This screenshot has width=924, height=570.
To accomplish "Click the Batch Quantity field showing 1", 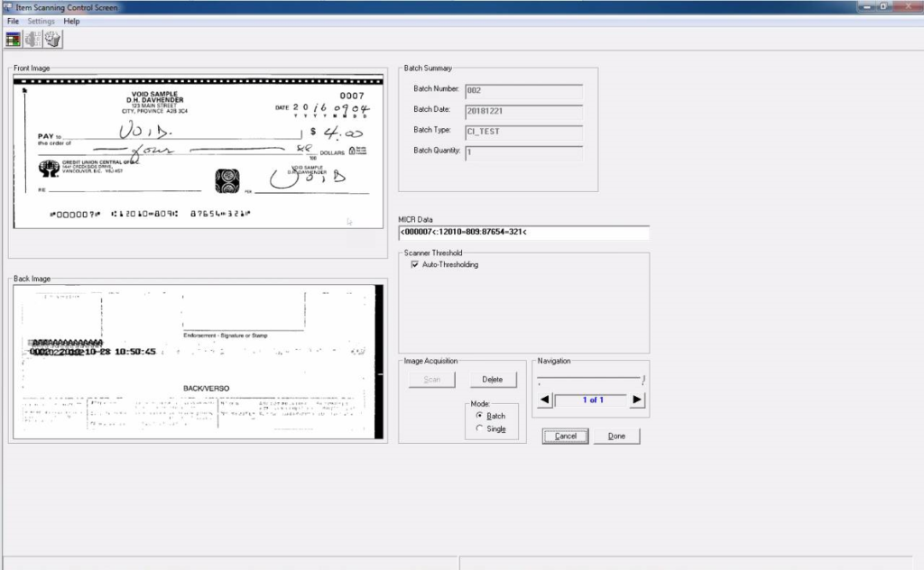I will [x=524, y=152].
